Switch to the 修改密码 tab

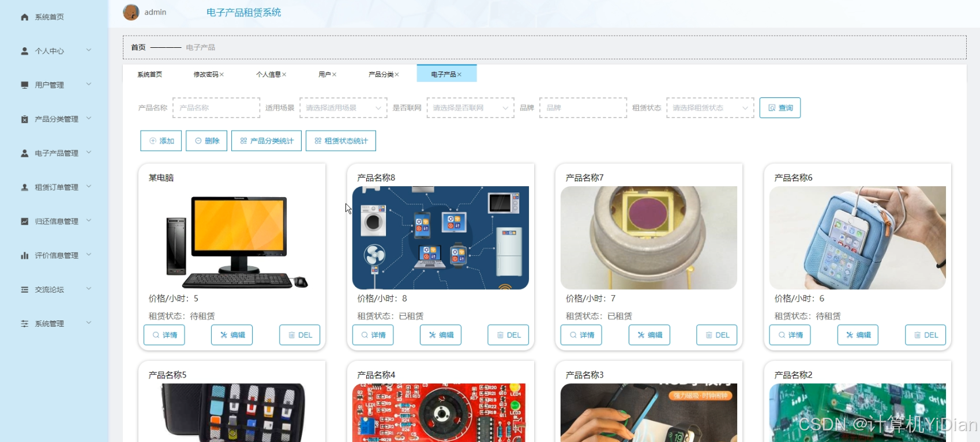(x=208, y=74)
